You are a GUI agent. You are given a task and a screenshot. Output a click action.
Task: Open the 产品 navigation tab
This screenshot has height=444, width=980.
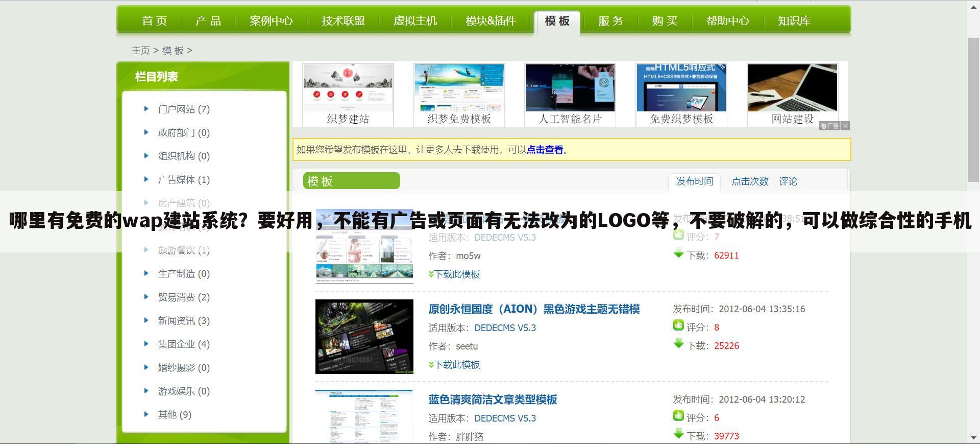point(208,21)
